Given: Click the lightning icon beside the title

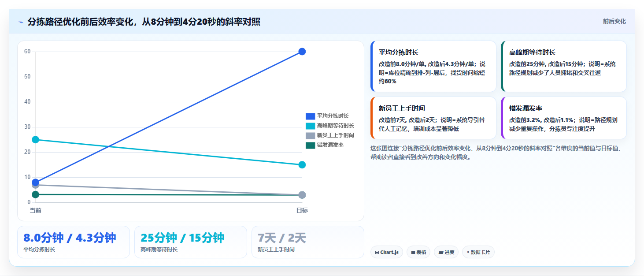Looking at the screenshot, I should 21,22.
